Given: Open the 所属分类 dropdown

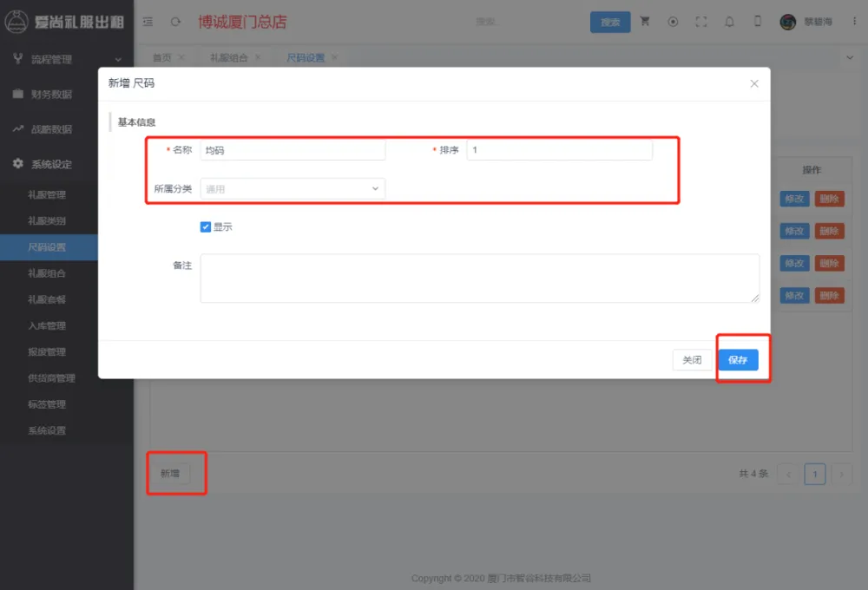Looking at the screenshot, I should (x=293, y=188).
